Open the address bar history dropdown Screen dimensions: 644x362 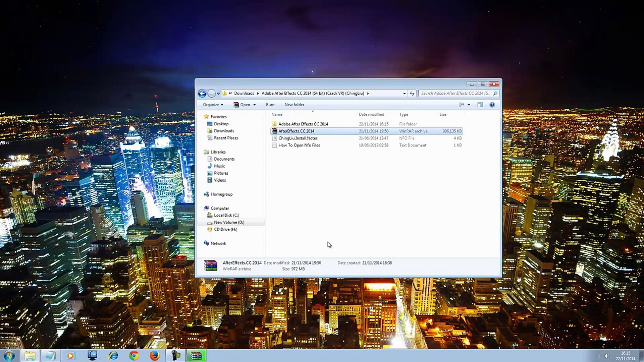(x=404, y=94)
